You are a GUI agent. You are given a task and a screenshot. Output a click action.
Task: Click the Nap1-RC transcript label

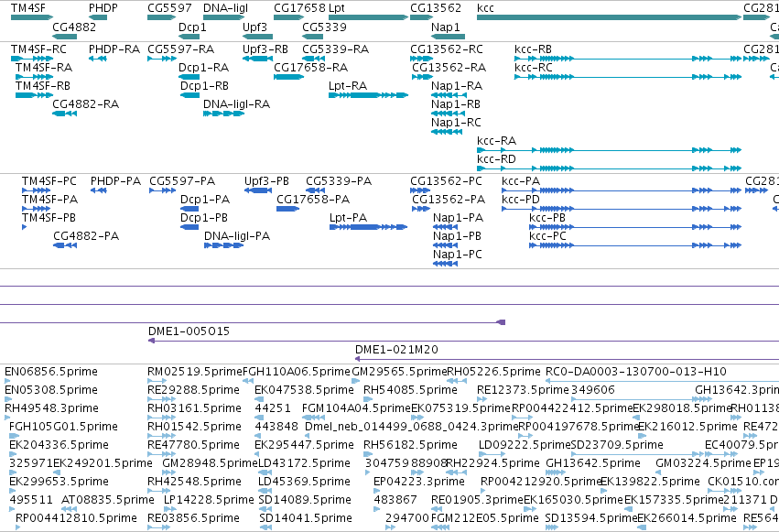coord(456,123)
